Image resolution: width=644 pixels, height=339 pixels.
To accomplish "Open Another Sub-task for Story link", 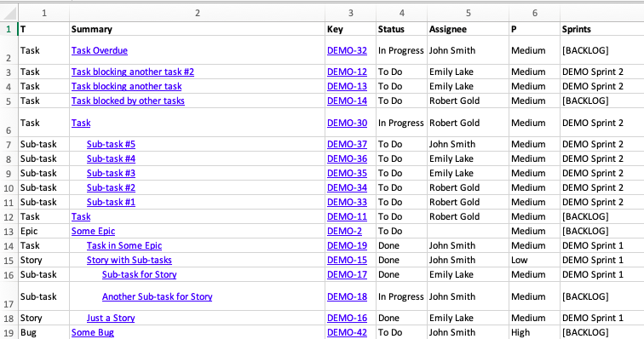I will tap(158, 296).
